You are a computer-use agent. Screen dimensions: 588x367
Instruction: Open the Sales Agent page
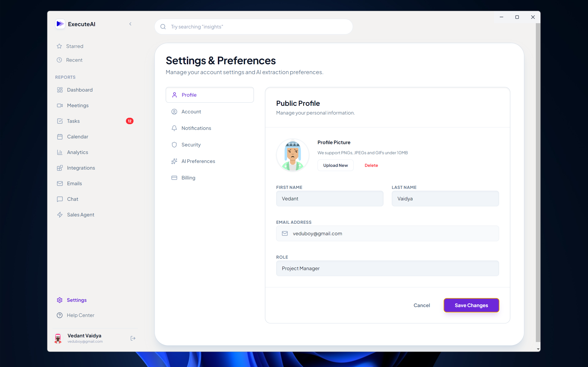point(80,215)
